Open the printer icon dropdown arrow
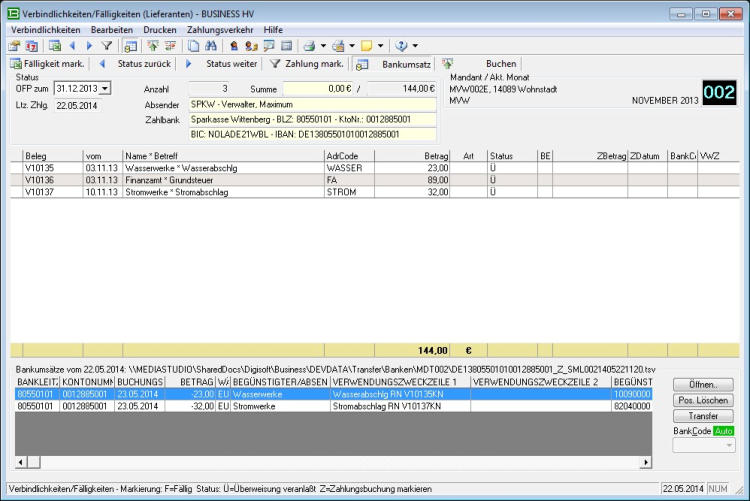This screenshot has width=750, height=501. (x=322, y=46)
